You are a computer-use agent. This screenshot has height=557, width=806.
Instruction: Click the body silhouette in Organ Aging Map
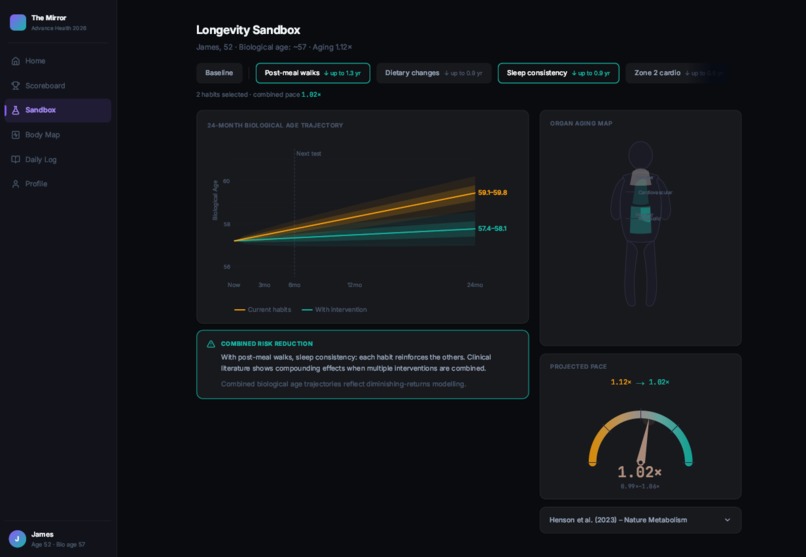[x=640, y=224]
